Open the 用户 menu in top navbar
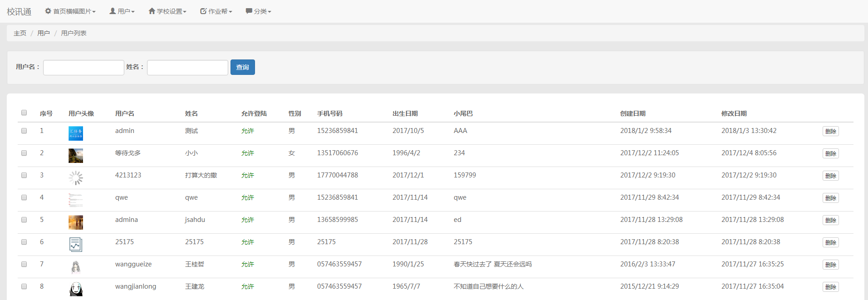868x300 pixels. point(122,11)
